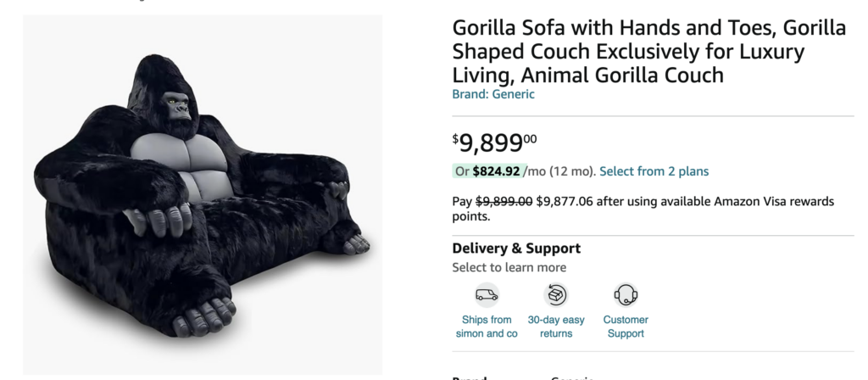Screen dimensions: 868x380
Task: Click the 'Delivery & Support' heading
Action: 516,249
